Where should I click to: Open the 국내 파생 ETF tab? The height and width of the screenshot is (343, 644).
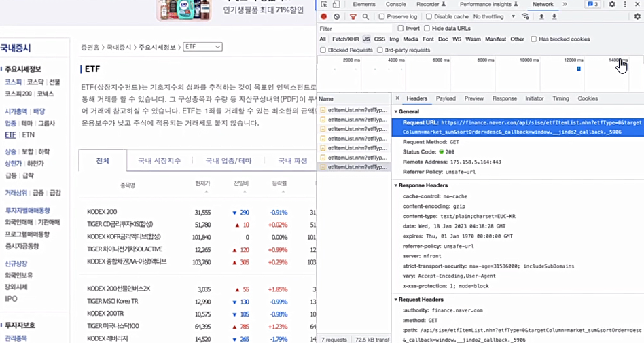[x=292, y=160]
